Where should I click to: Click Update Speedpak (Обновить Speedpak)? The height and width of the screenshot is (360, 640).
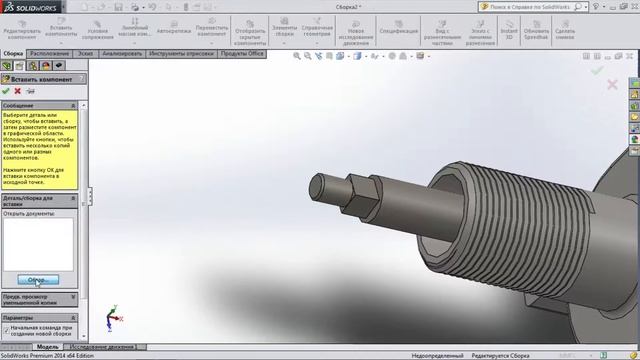pos(536,30)
